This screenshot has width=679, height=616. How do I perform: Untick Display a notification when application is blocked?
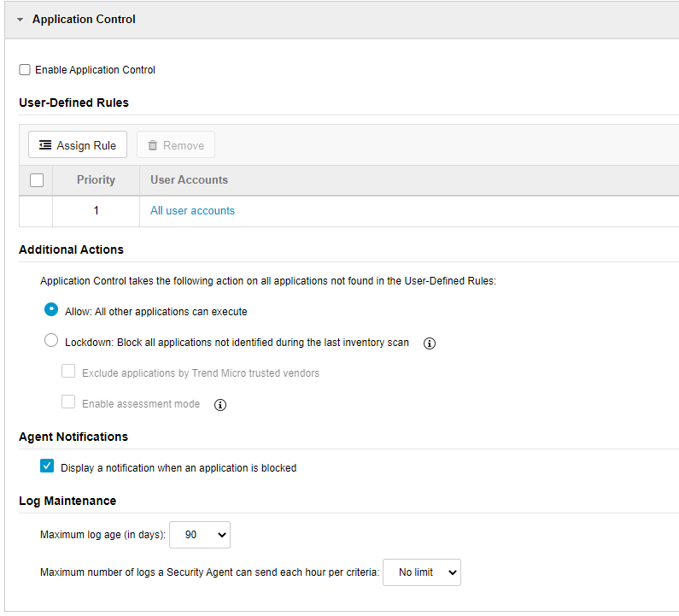[47, 466]
